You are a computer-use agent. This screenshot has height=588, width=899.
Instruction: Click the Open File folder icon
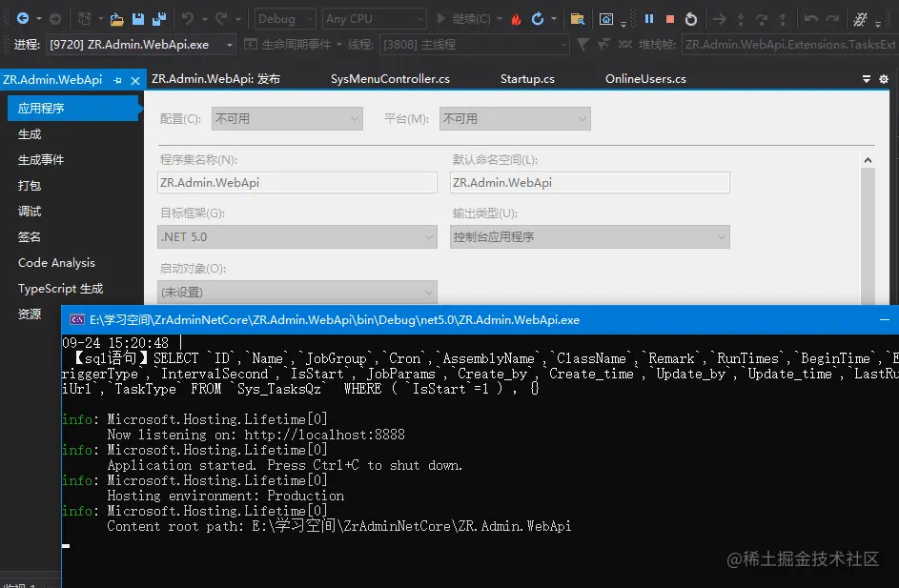click(x=116, y=19)
